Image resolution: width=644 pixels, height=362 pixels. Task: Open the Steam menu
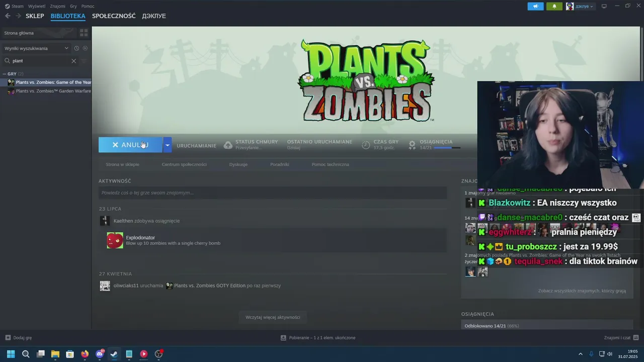[x=15, y=6]
